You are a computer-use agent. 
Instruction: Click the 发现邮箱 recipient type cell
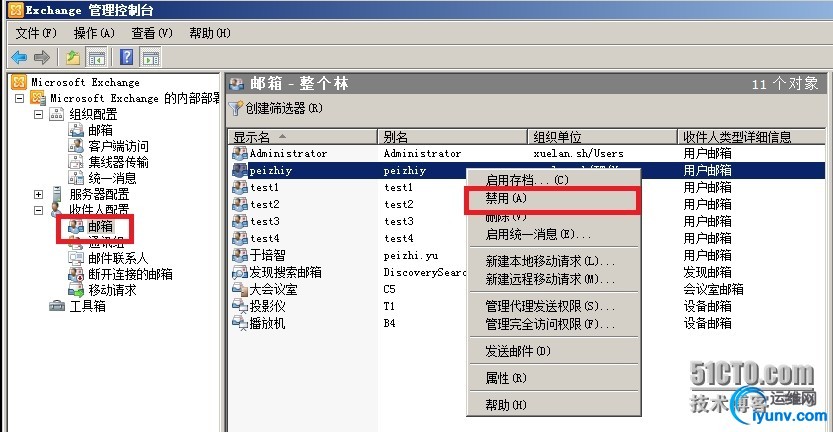[x=707, y=273]
